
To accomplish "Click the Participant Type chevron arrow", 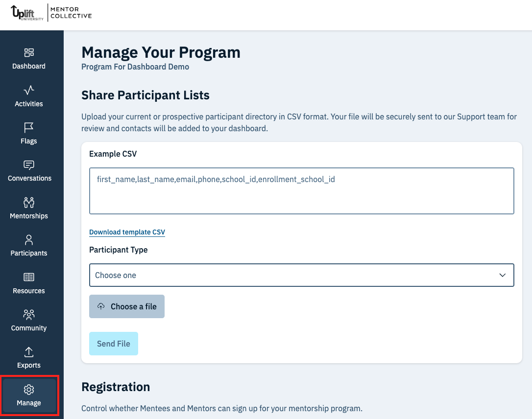I will point(502,275).
